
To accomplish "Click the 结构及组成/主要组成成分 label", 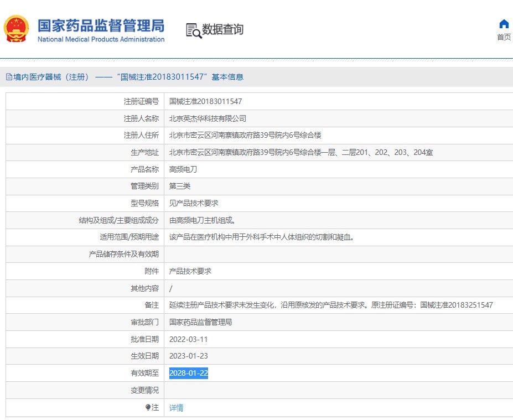I will pyautogui.click(x=119, y=220).
